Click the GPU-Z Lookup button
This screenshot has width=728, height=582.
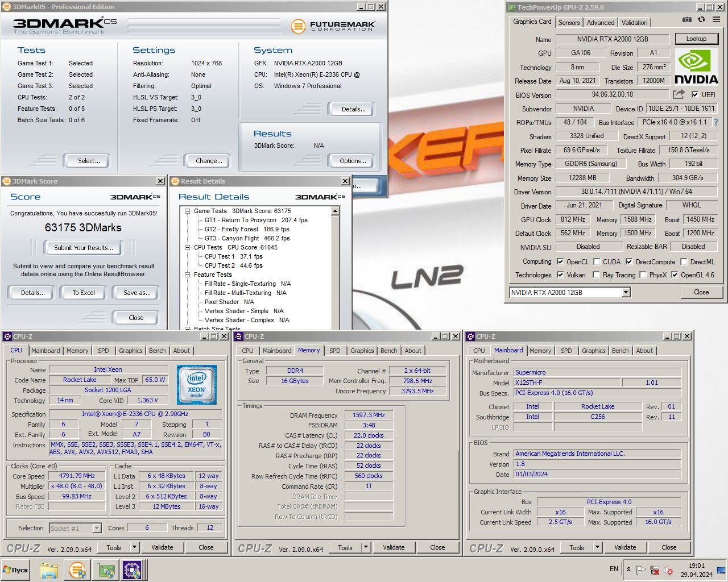pyautogui.click(x=696, y=39)
